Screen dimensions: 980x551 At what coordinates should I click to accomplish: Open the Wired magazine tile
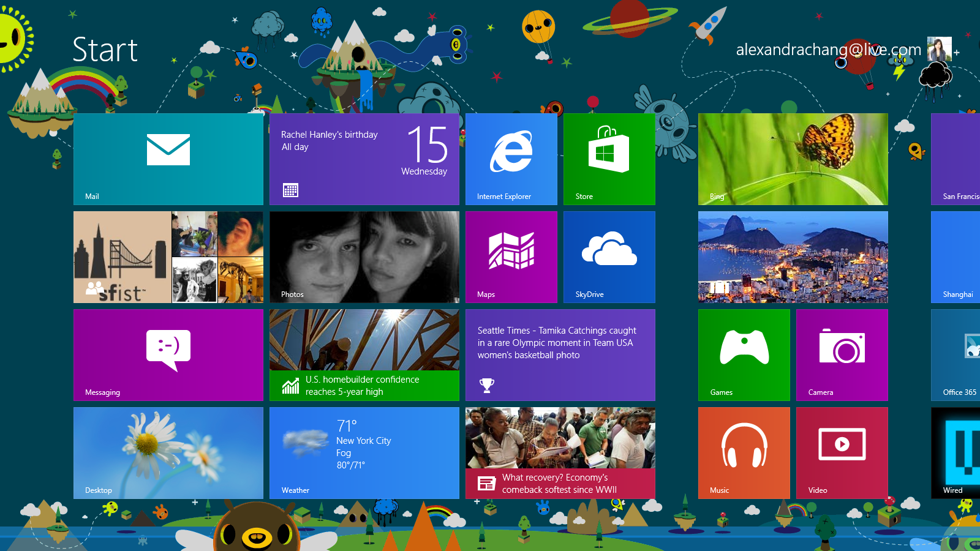click(x=956, y=453)
